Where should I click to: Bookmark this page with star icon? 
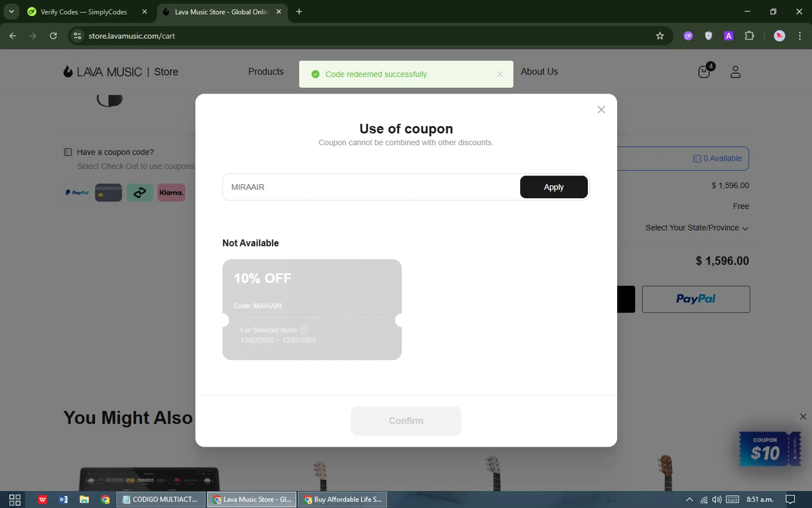coord(660,36)
